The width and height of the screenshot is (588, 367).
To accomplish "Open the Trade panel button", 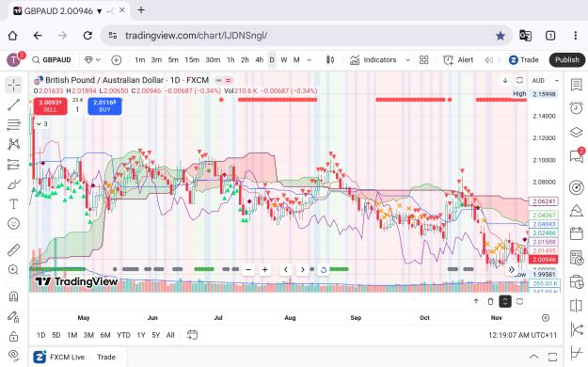I will [523, 59].
